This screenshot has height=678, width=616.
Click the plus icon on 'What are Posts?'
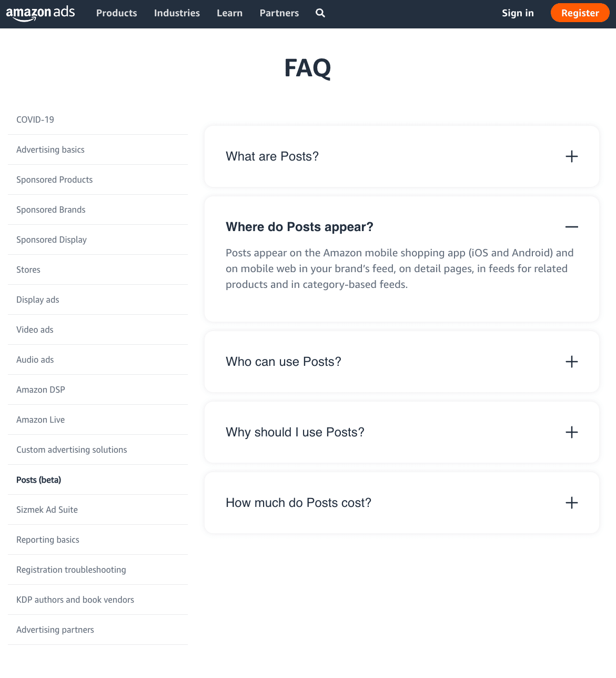(x=571, y=156)
